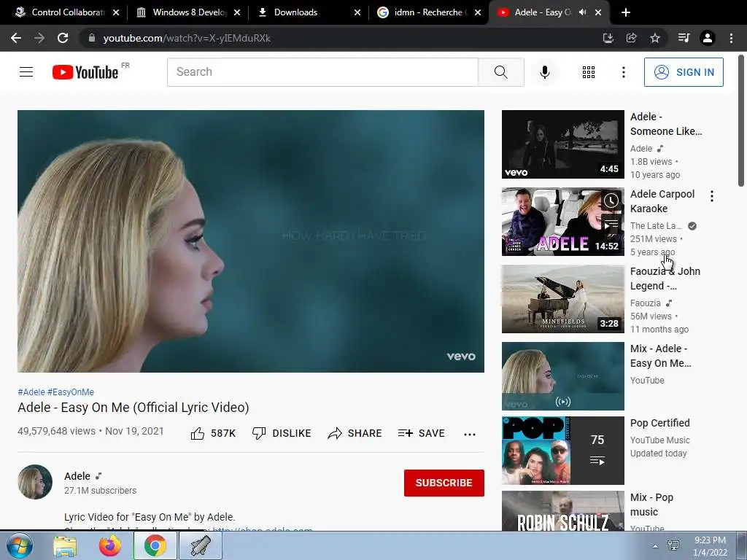Click the search magnifier button

coord(500,72)
